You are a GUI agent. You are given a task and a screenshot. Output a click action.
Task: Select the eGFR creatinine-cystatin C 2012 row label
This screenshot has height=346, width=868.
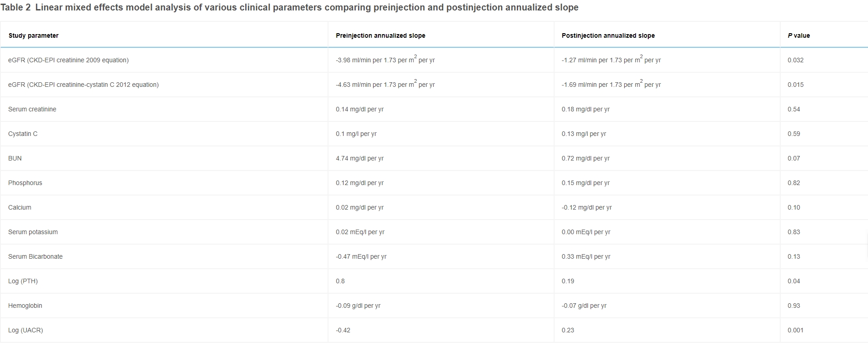click(83, 85)
